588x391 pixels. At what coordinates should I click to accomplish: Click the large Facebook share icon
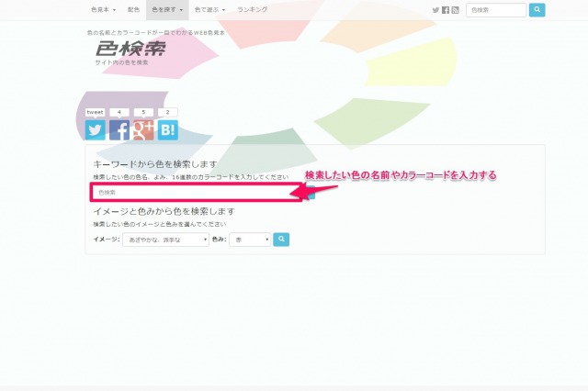pos(119,130)
